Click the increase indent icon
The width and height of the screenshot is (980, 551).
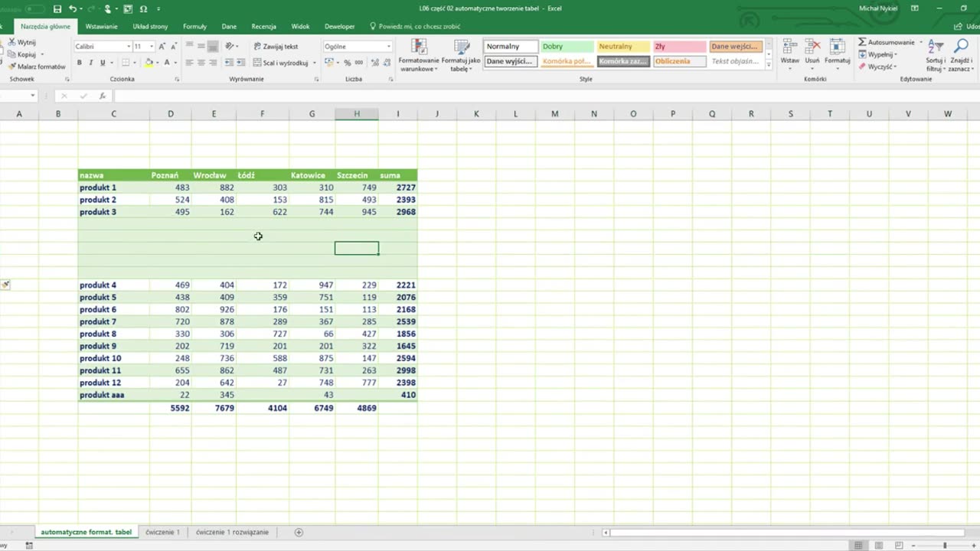pos(240,63)
